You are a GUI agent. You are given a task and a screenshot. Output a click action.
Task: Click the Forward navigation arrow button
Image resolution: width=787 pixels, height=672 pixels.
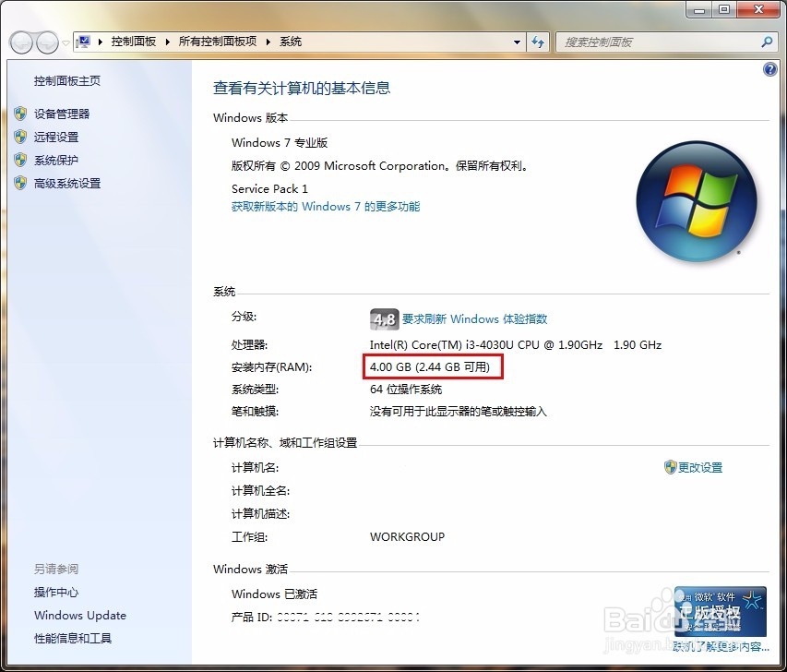[48, 42]
